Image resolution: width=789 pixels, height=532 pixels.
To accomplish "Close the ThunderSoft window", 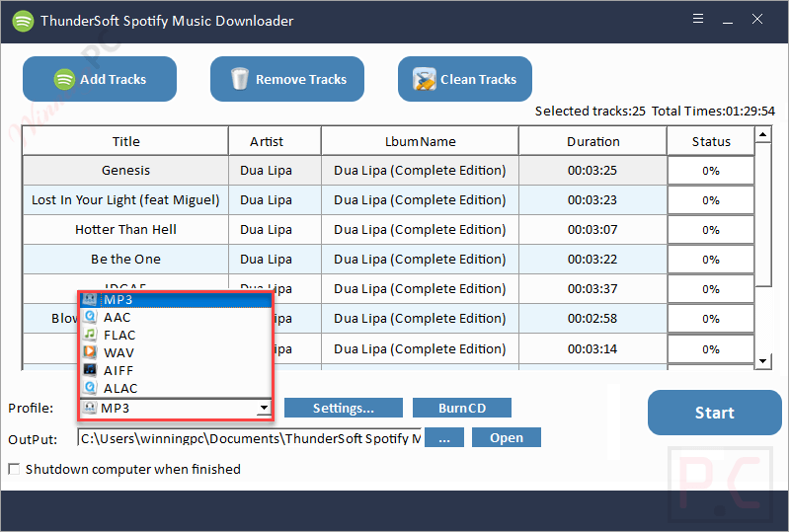I will click(x=757, y=19).
